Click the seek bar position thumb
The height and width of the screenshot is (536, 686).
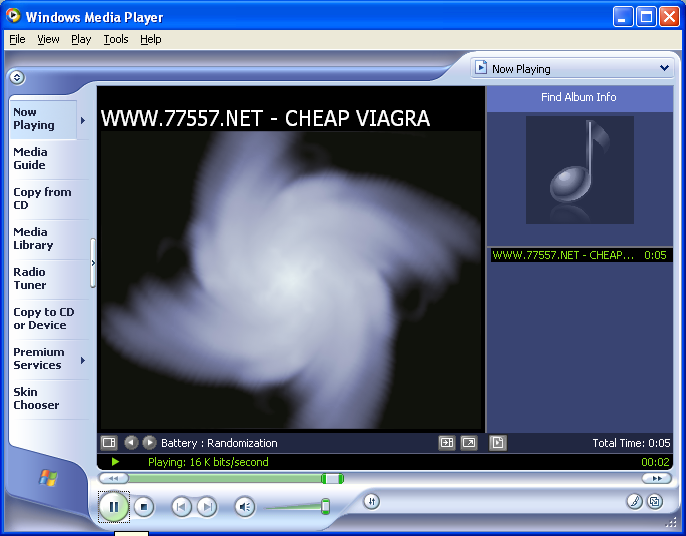click(x=332, y=479)
